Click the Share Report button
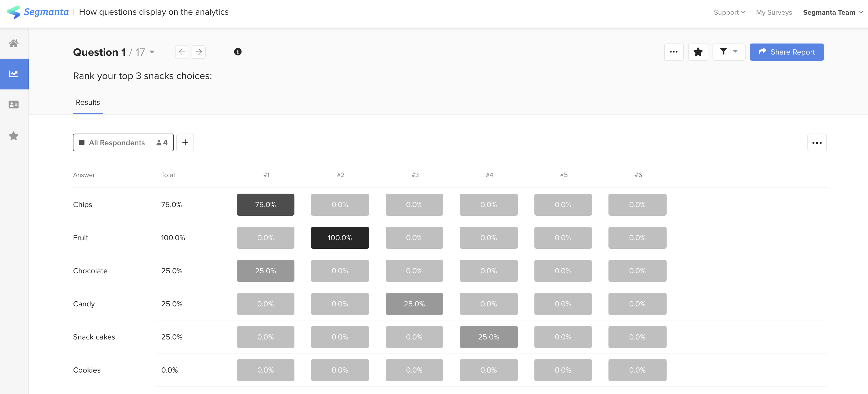Screen dimensions: 868x394 tap(787, 52)
